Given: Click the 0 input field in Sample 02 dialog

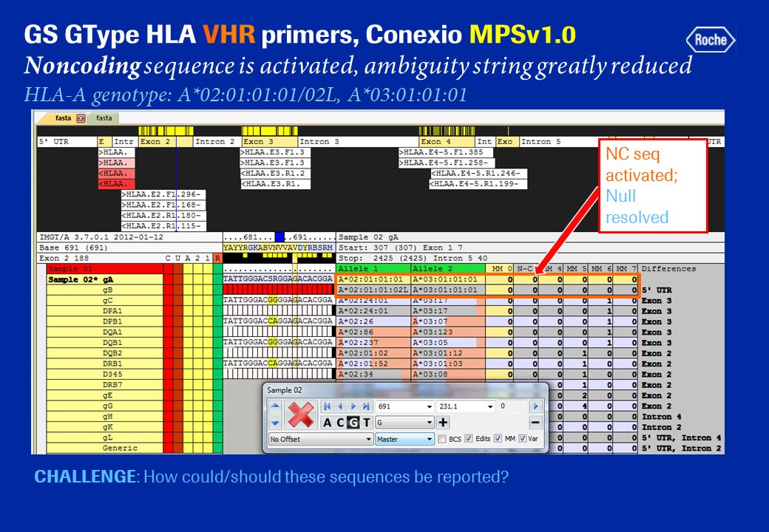Looking at the screenshot, I should click(x=512, y=406).
